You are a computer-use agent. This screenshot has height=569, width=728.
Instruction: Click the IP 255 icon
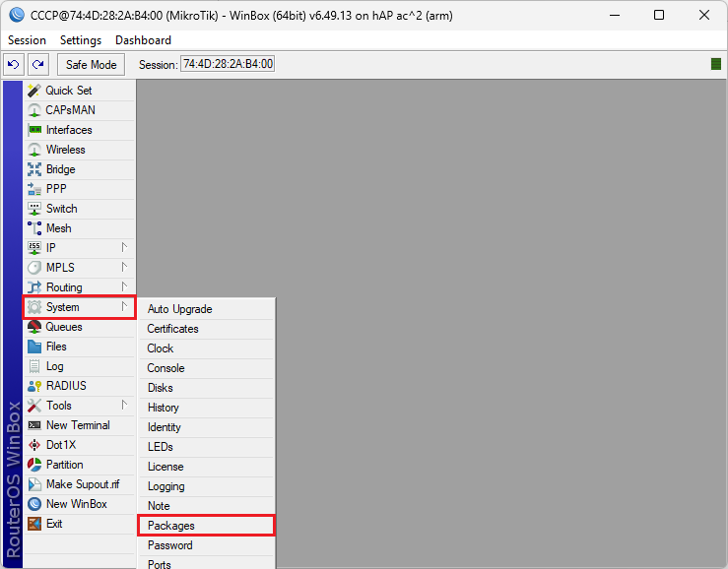(34, 248)
